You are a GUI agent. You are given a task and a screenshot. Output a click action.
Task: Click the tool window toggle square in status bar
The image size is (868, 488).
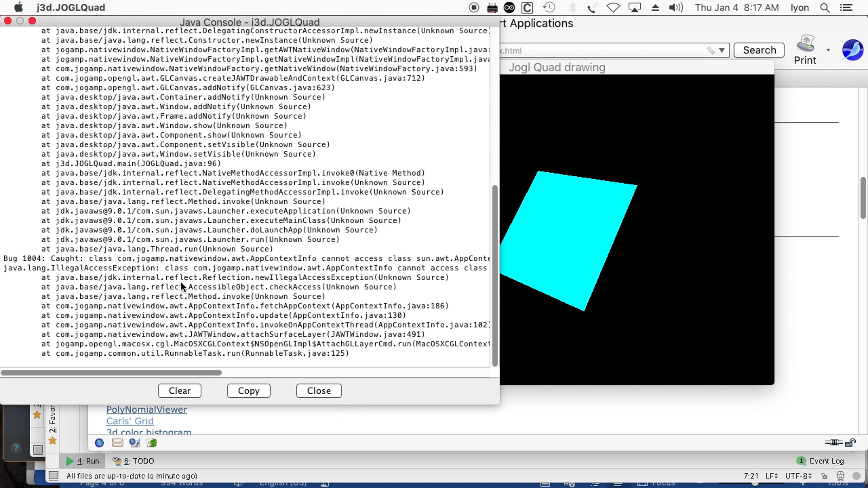[54, 476]
